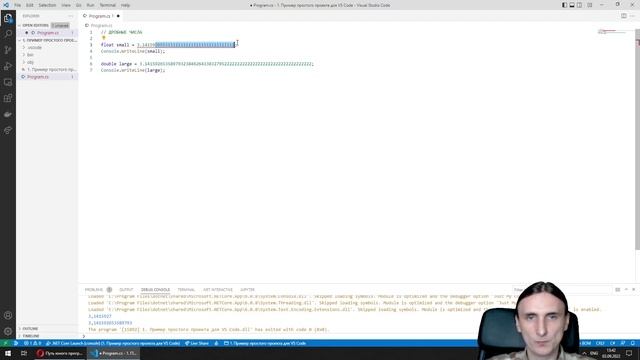Select the Debug Console panel tab

[x=155, y=289]
